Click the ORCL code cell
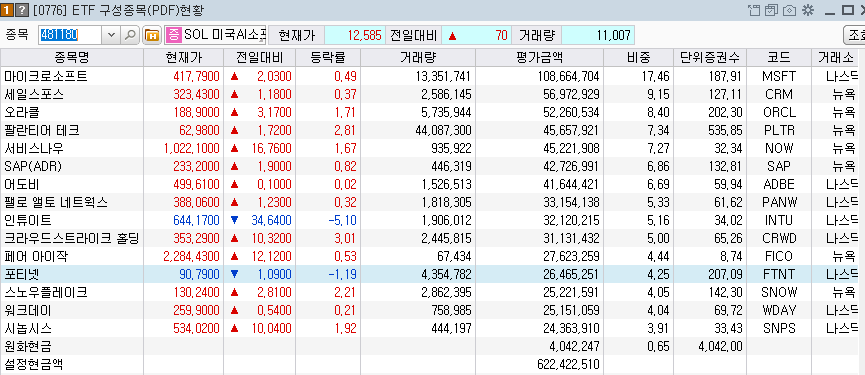 click(779, 112)
